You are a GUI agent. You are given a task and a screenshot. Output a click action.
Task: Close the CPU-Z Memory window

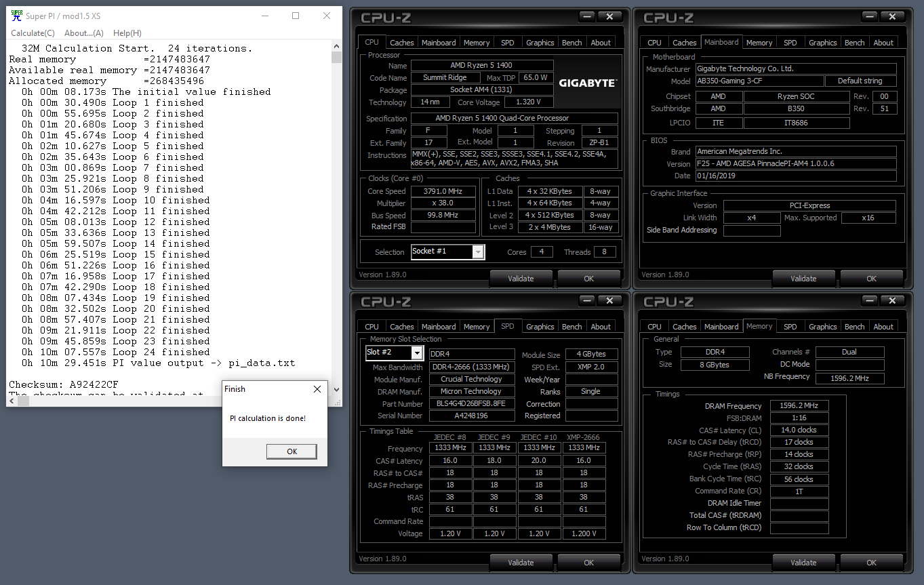(892, 301)
